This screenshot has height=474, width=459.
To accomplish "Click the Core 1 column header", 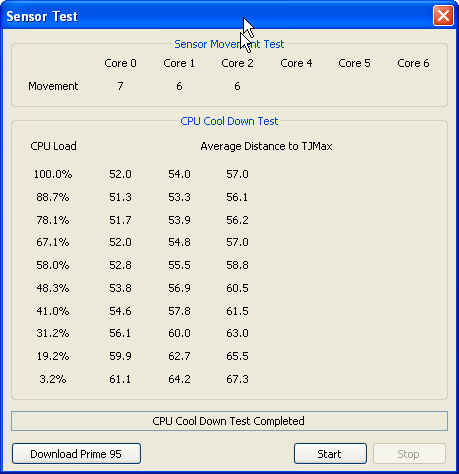I will (x=179, y=63).
